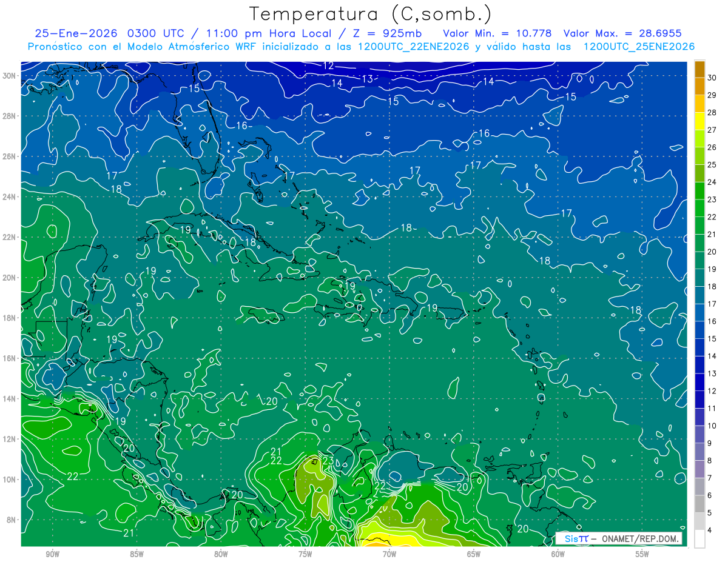Click the colorbar tick value 16
728x562 pixels.
712,321
